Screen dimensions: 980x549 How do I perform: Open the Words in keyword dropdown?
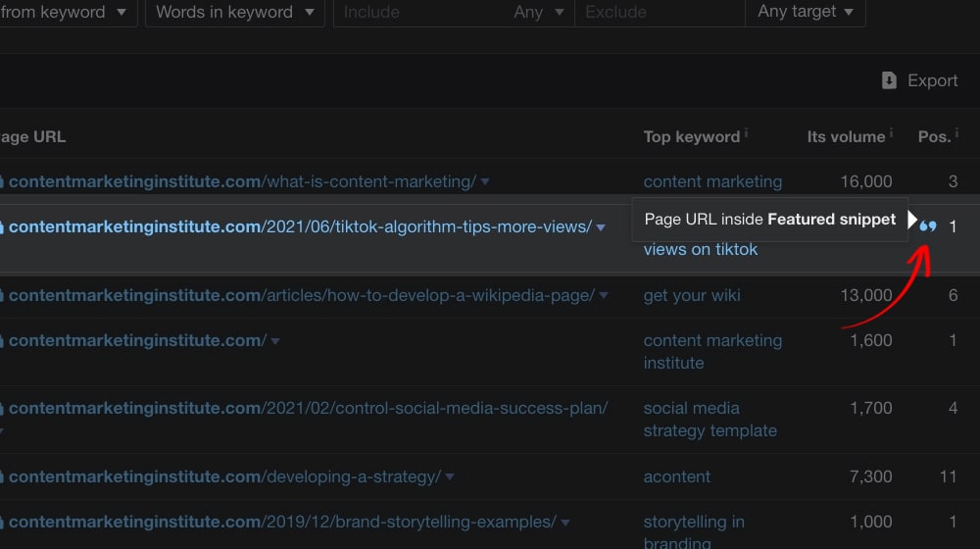235,13
